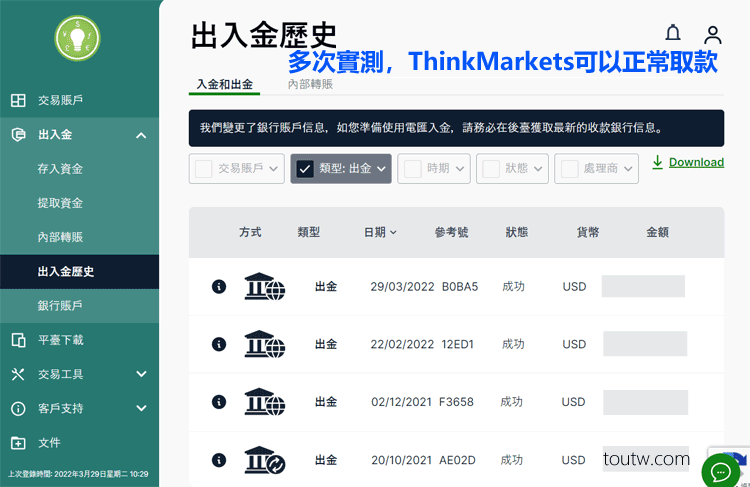Open info icon for the 29/03/2022 row

tap(219, 287)
